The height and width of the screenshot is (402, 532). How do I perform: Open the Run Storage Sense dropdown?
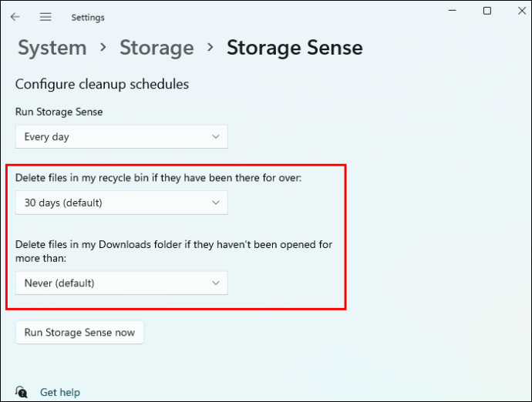[x=122, y=136]
